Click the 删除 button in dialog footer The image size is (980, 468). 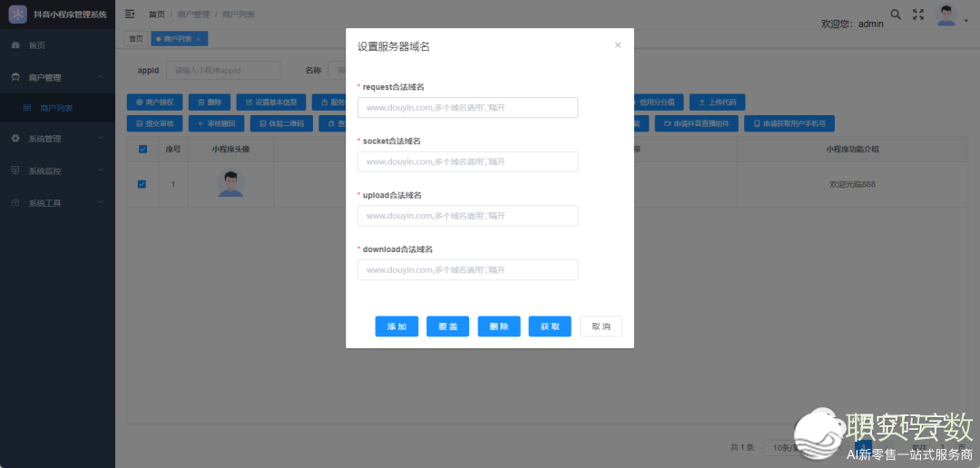coord(499,327)
